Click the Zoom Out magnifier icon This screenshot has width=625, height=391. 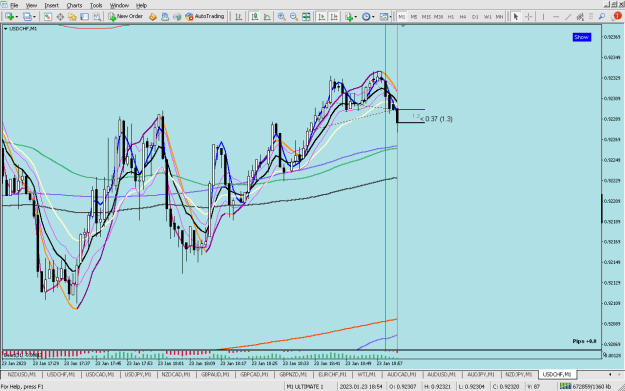(294, 17)
